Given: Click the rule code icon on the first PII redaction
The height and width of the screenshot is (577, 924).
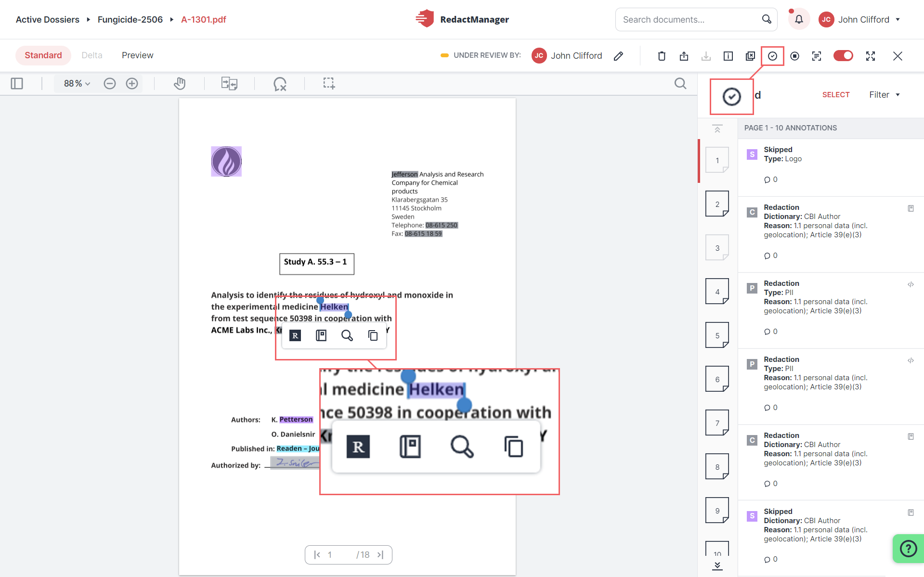Looking at the screenshot, I should click(911, 284).
